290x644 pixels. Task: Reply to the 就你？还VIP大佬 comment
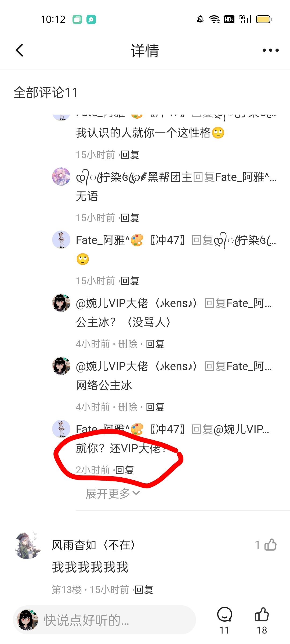(125, 470)
